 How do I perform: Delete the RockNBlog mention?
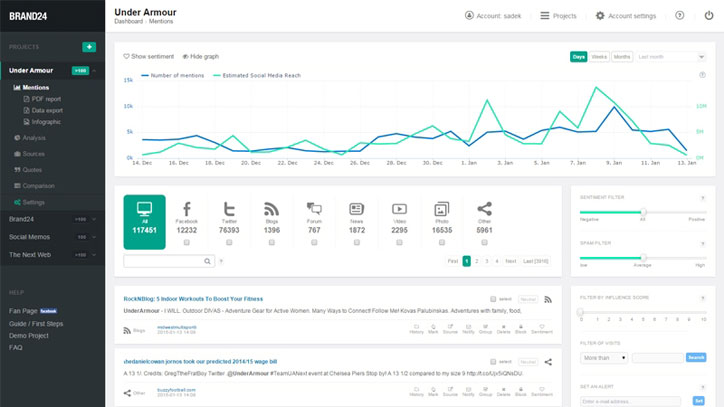tap(503, 329)
